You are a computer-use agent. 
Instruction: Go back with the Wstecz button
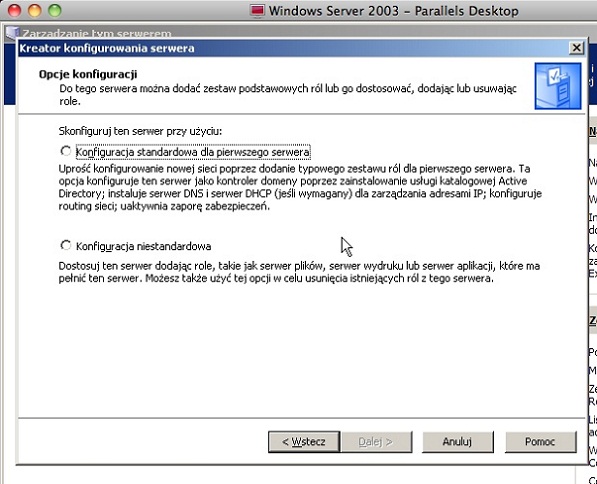(304, 442)
